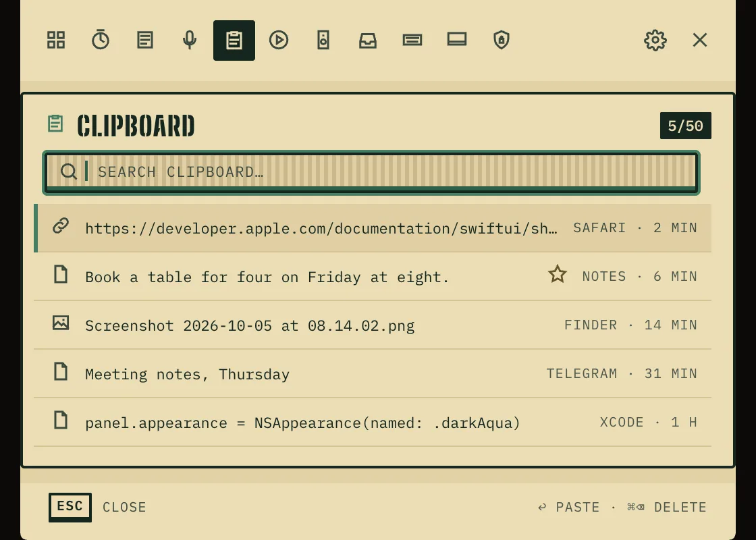Open the display monitor tab
This screenshot has width=756, height=540.
pos(457,40)
